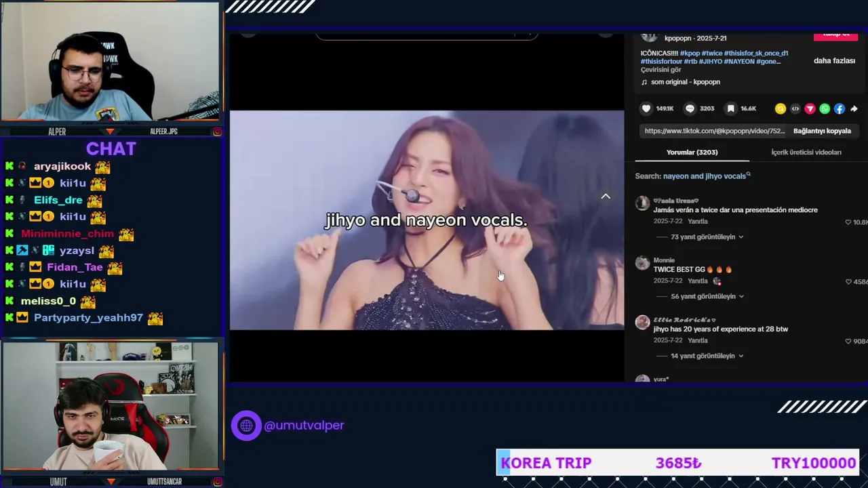The width and height of the screenshot is (868, 488).
Task: Click the creator-liked badge on Monnie's comment
Action: pyautogui.click(x=717, y=281)
